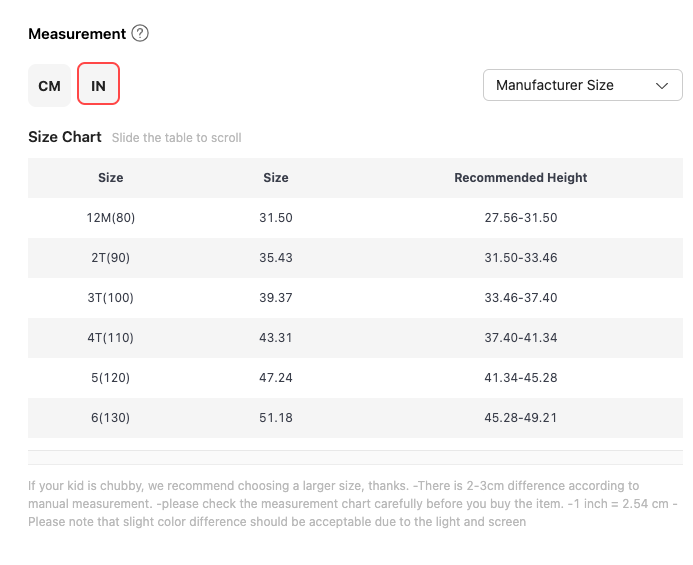Select the 6(130) size cell
This screenshot has width=693, height=565.
(x=110, y=418)
